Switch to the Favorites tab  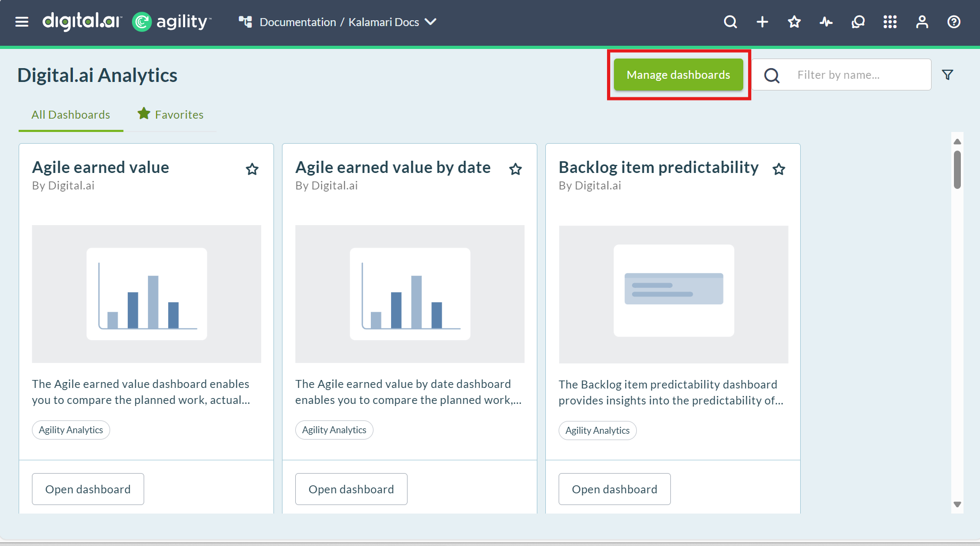point(170,114)
